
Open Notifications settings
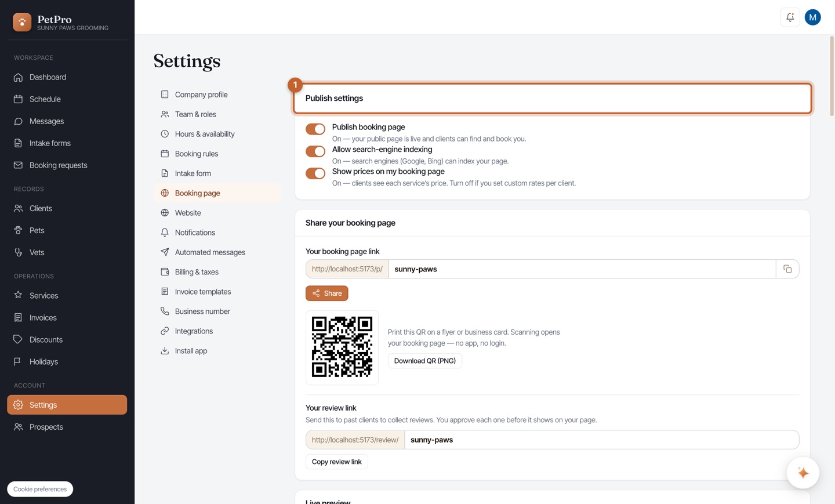[217, 233]
